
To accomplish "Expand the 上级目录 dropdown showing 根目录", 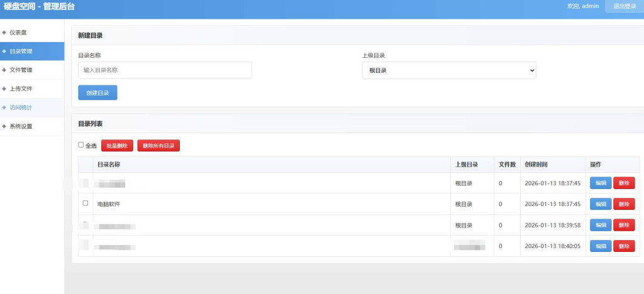I will (x=449, y=70).
